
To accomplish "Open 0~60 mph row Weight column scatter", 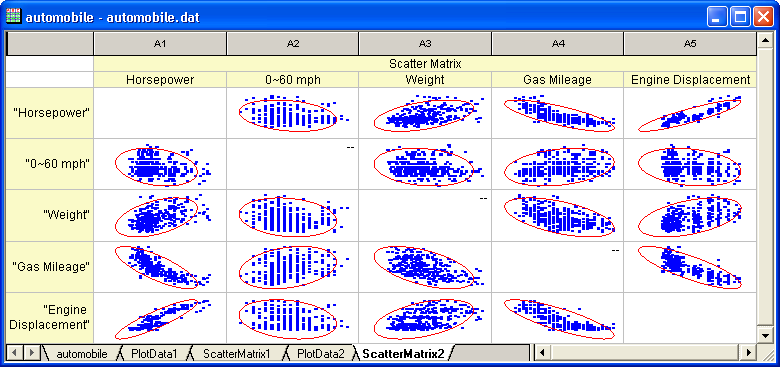I will [x=425, y=164].
